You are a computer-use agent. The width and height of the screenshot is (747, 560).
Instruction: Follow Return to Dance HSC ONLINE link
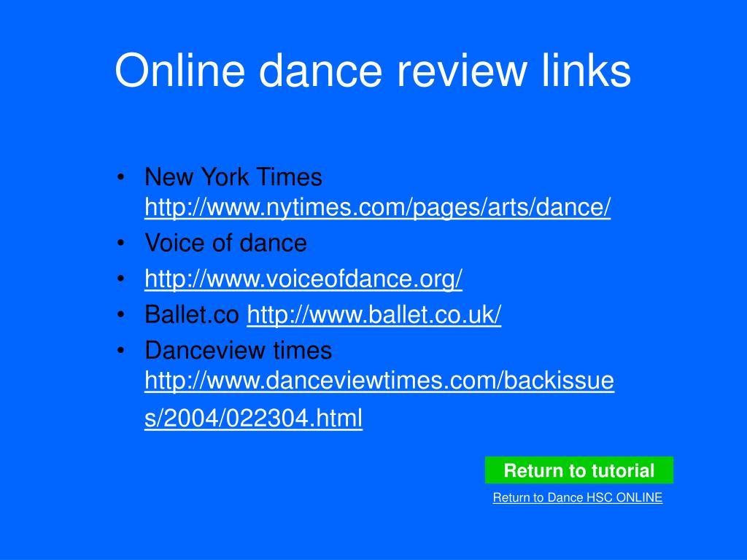[578, 497]
